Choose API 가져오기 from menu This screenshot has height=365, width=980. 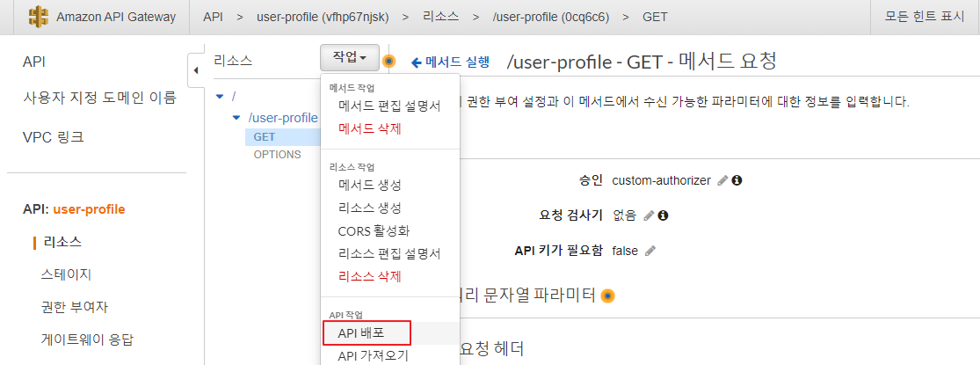pyautogui.click(x=374, y=355)
